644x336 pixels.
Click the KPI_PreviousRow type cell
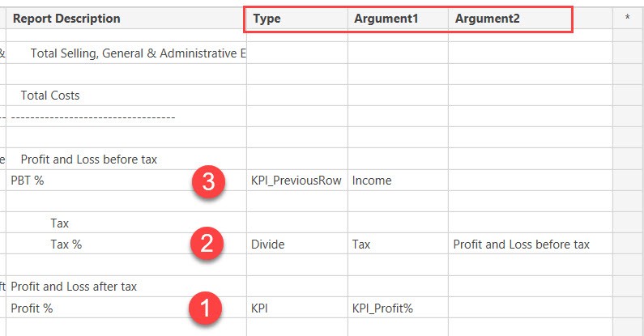[x=297, y=181]
